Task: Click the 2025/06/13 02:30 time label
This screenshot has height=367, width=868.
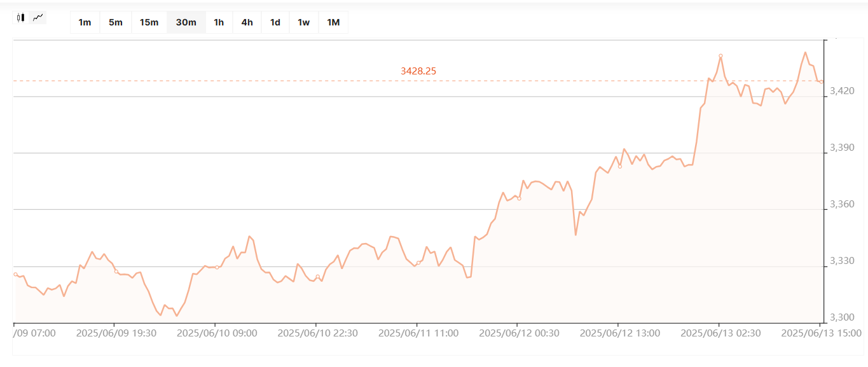Action: coord(720,333)
